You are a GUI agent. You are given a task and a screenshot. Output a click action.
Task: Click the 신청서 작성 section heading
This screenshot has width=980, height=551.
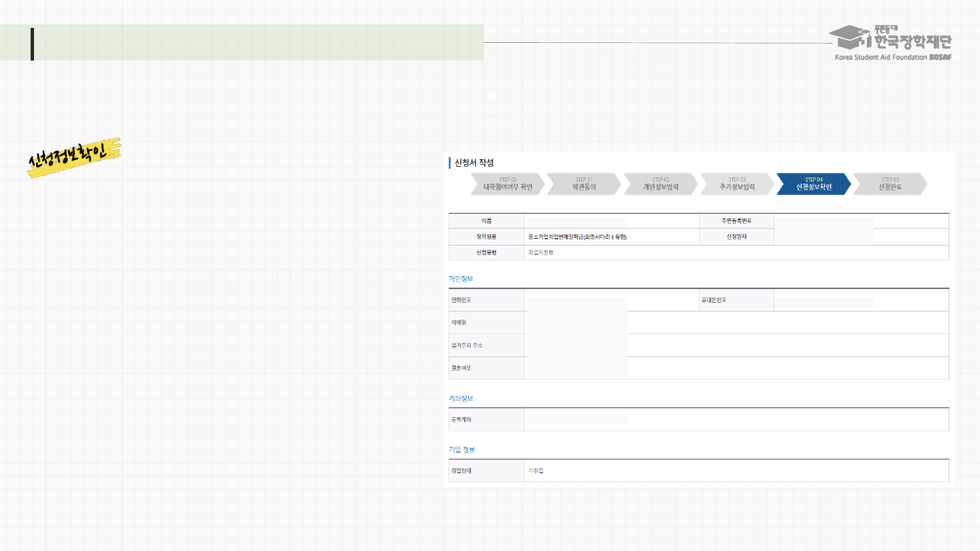[474, 163]
